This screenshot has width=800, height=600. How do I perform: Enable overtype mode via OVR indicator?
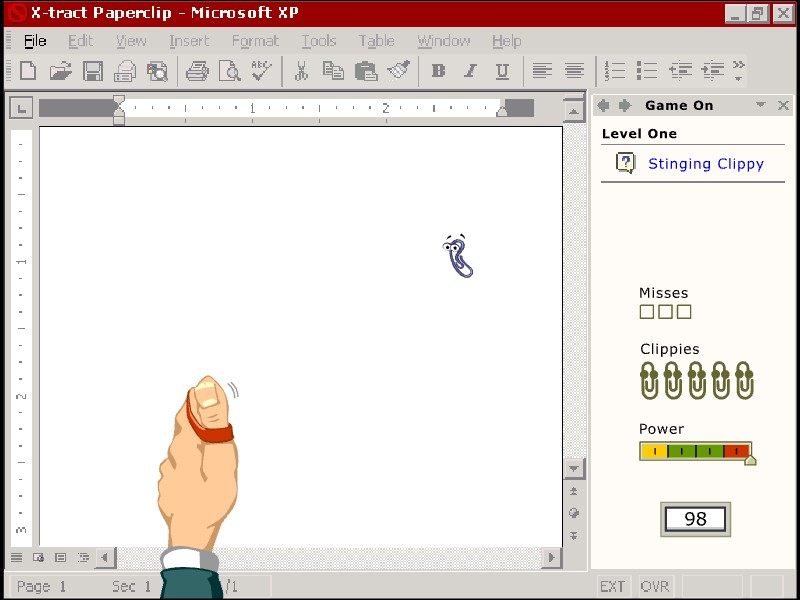coord(655,587)
